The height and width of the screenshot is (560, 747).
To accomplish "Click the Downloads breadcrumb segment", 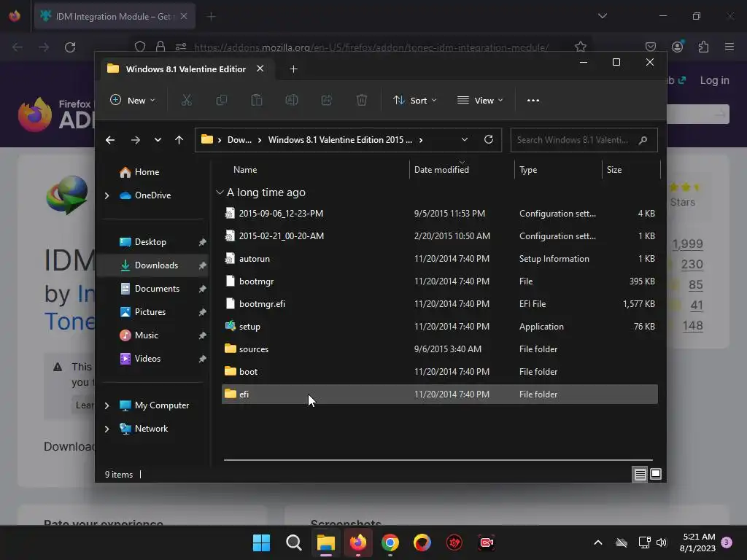I will [239, 140].
